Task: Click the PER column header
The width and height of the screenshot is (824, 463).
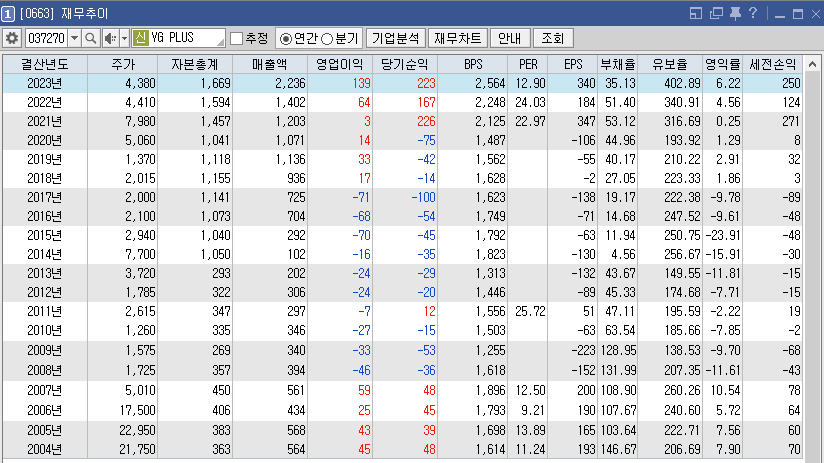Action: (528, 64)
